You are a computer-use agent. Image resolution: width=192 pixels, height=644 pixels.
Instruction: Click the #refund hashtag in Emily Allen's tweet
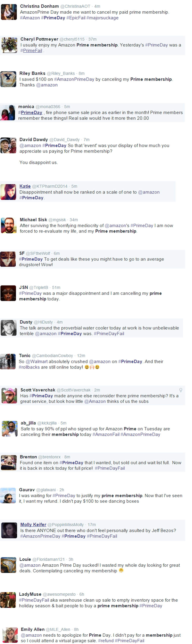106,641
